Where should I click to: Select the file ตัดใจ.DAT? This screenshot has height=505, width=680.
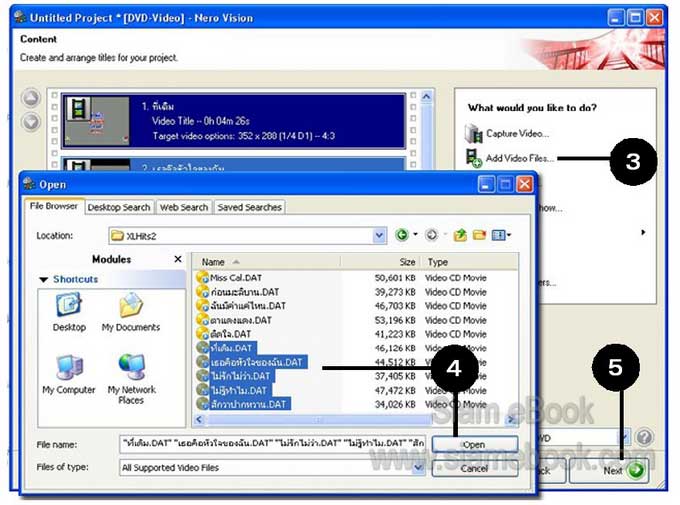tap(231, 334)
